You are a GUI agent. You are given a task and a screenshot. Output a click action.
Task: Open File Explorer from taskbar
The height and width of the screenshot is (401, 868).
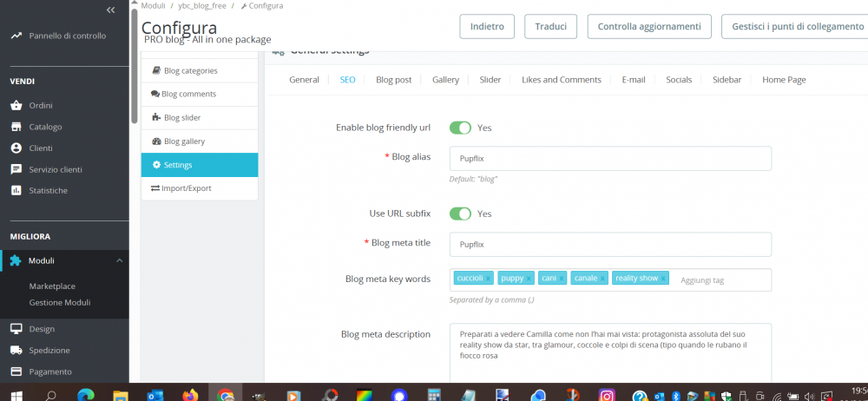[120, 395]
